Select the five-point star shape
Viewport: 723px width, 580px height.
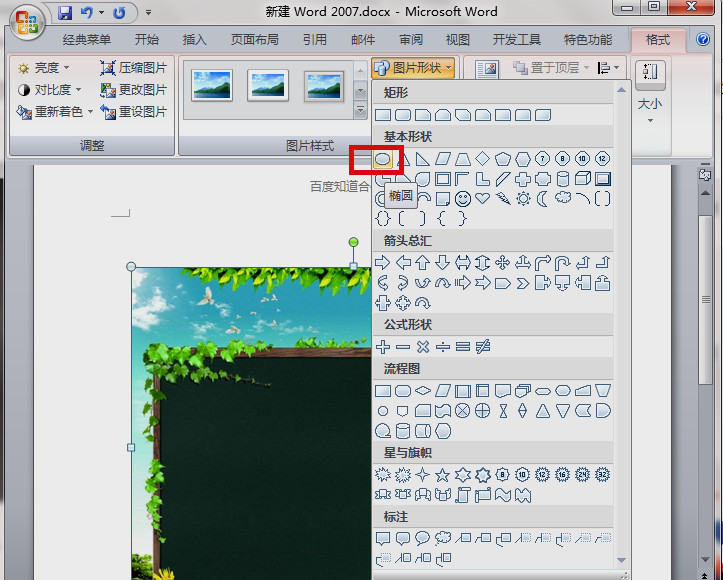pyautogui.click(x=443, y=474)
